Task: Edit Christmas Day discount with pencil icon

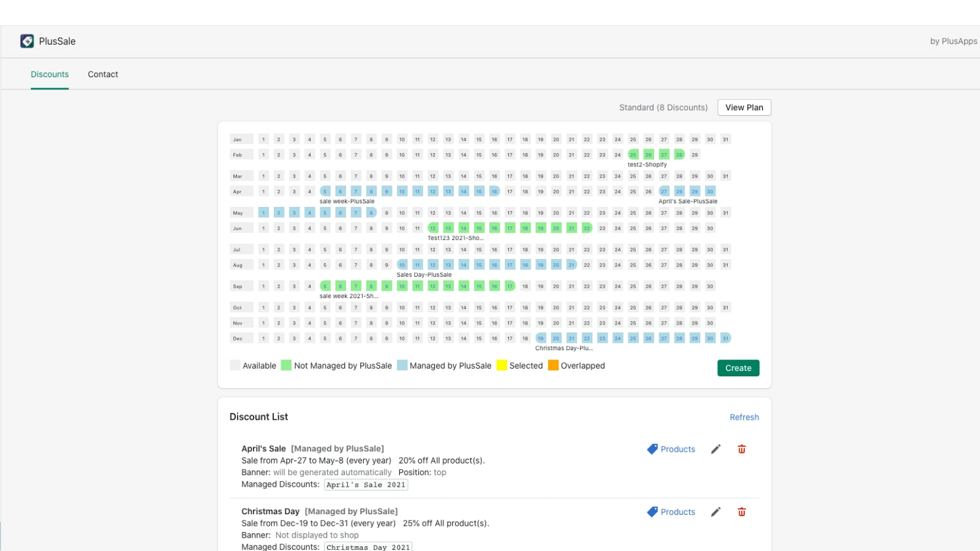Action: coord(715,512)
